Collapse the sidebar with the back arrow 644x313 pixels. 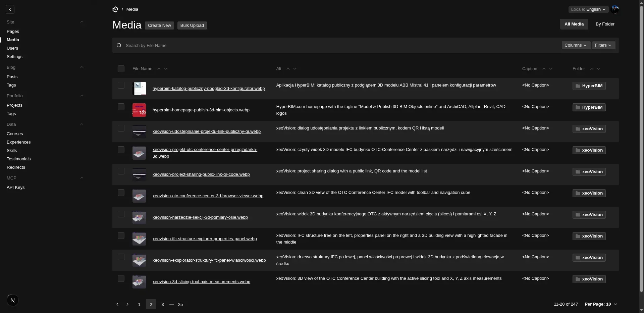[x=10, y=9]
